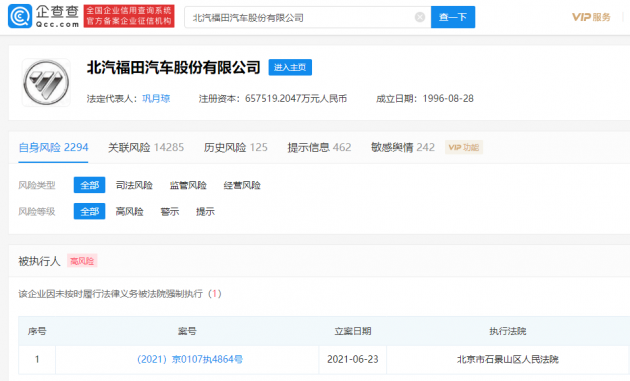
Task: Click the 案号 column header
Action: (x=187, y=331)
